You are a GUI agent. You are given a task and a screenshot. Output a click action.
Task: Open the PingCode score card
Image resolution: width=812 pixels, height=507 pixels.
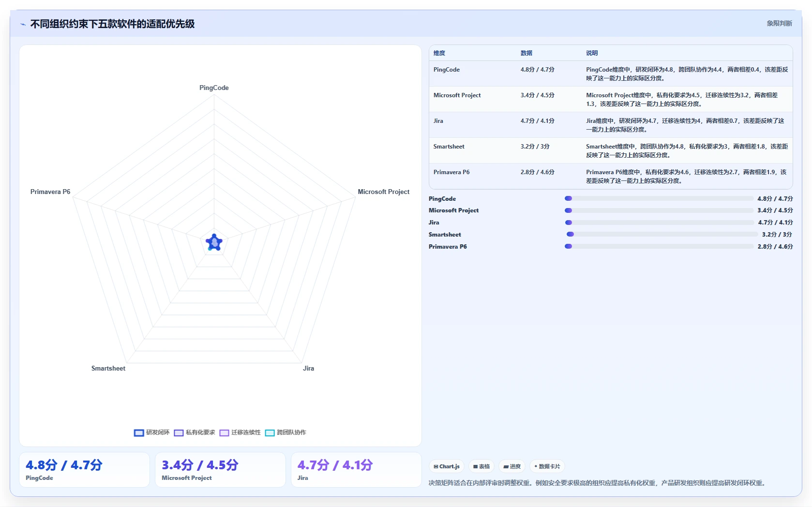pyautogui.click(x=84, y=470)
